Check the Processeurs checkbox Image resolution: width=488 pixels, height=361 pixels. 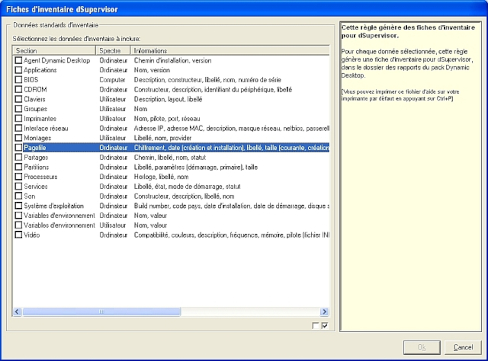click(18, 176)
